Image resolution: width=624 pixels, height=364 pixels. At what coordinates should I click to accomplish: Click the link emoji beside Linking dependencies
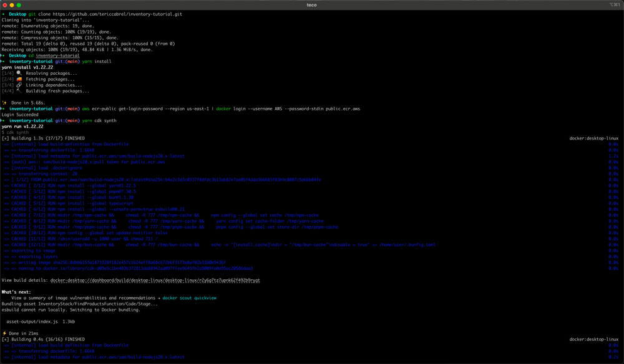(19, 85)
